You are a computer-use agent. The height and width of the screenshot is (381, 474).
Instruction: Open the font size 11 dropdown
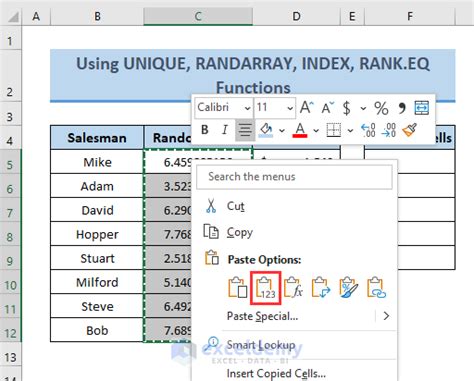pos(290,108)
